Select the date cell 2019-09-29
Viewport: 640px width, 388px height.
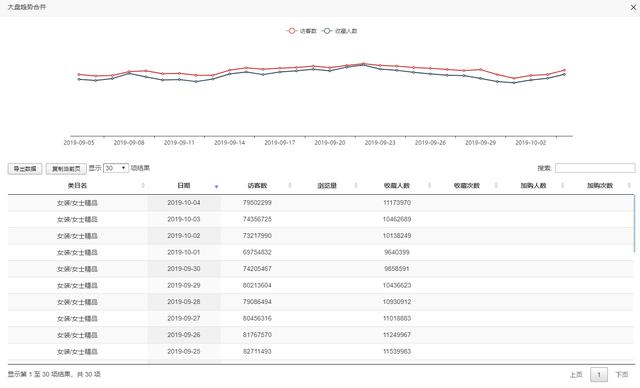(x=184, y=285)
